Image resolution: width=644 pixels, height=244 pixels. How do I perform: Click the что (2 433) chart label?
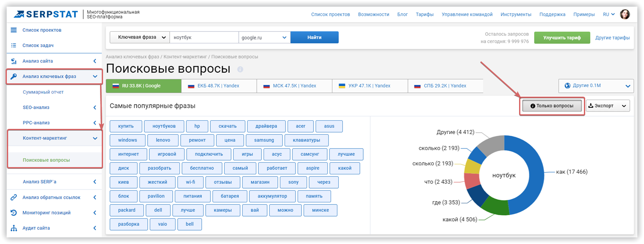pos(438,182)
